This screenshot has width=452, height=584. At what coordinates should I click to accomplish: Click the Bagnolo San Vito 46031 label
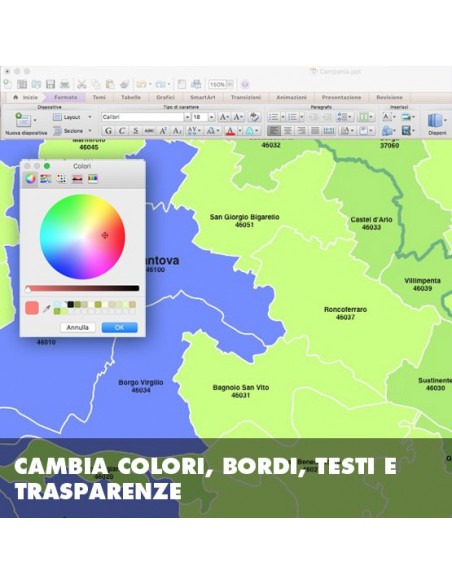click(x=241, y=391)
